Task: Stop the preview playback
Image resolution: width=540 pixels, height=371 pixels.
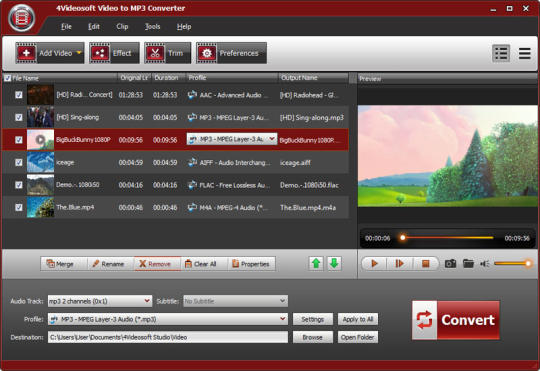Action: coord(426,264)
